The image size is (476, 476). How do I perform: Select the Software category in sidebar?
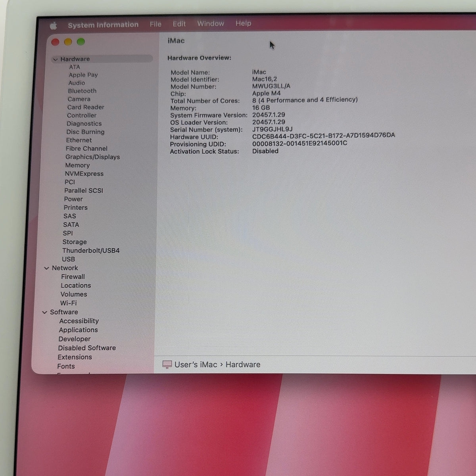tap(64, 312)
